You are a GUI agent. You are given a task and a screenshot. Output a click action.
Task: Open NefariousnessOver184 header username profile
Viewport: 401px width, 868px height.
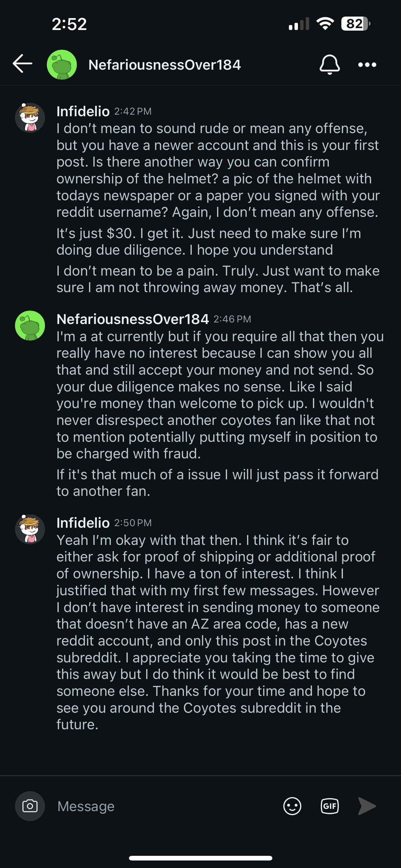164,65
